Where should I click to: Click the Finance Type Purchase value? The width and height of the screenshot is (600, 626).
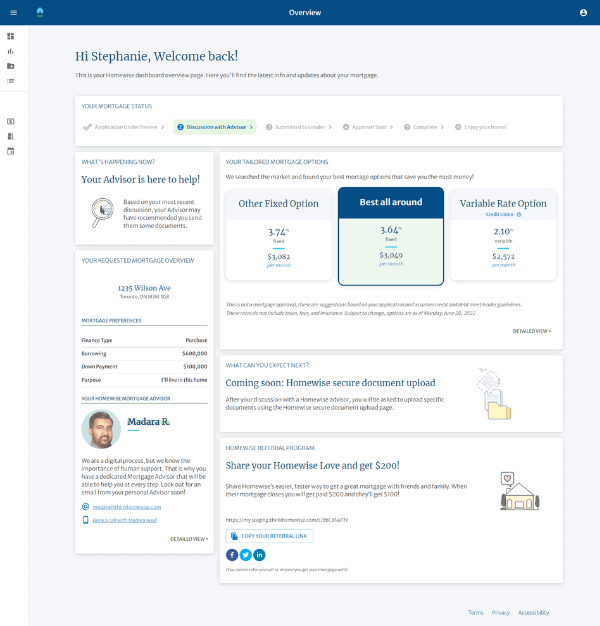click(x=196, y=340)
